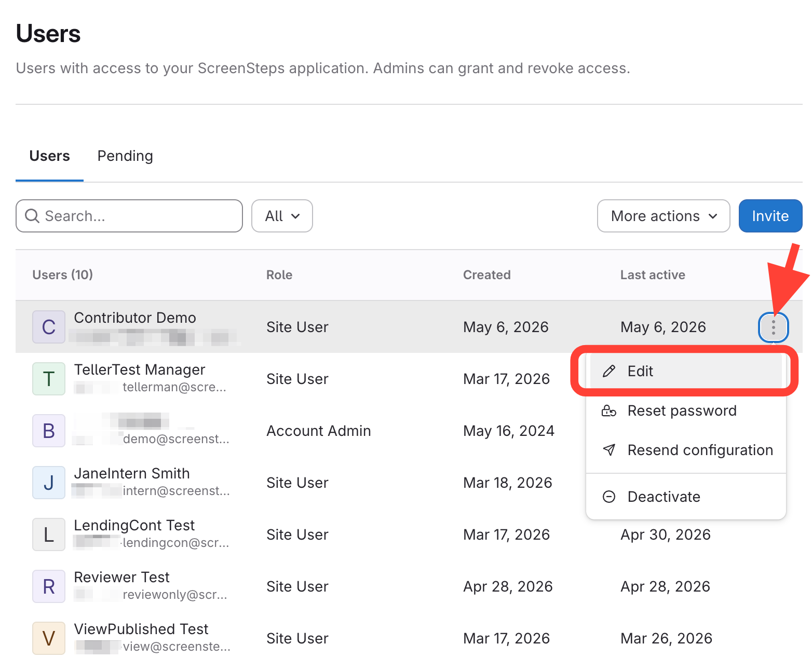
Task: Click the Created column header
Action: click(x=487, y=275)
